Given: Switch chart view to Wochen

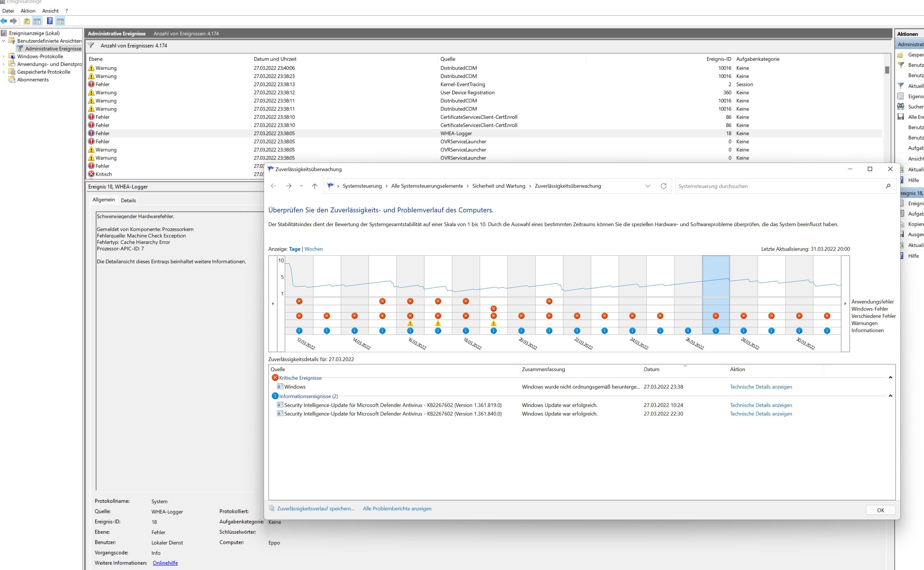Looking at the screenshot, I should click(313, 249).
